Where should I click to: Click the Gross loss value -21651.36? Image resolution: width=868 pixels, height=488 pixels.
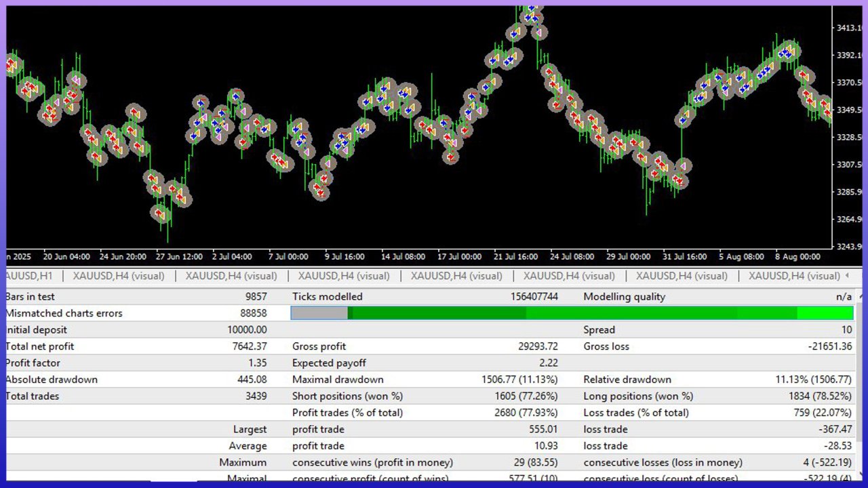point(830,346)
